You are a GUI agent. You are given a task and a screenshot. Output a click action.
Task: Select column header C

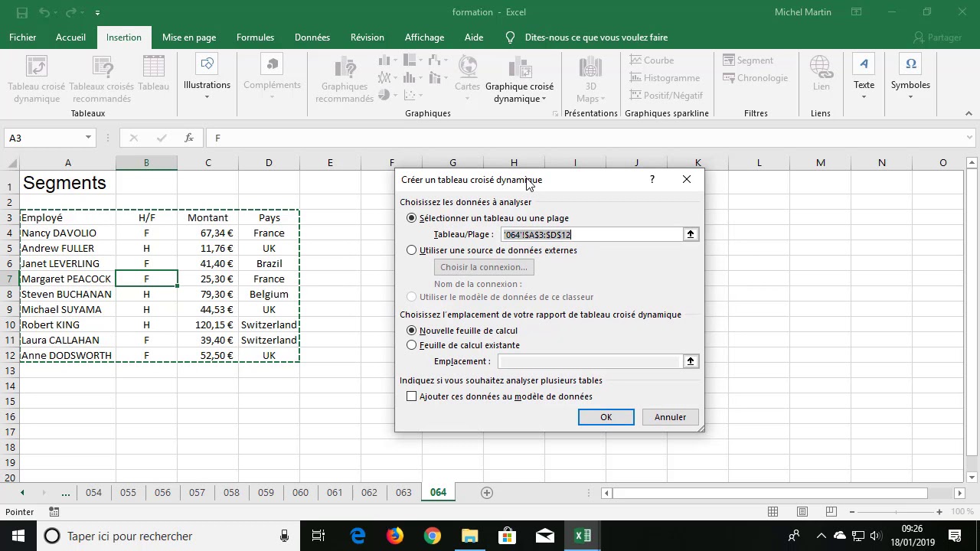(x=207, y=163)
